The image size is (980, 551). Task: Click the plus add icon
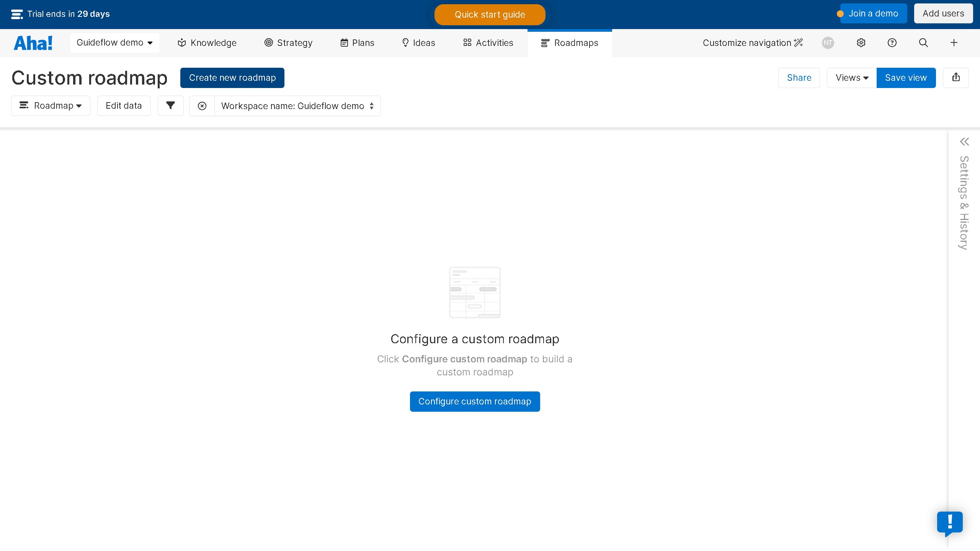pos(954,43)
